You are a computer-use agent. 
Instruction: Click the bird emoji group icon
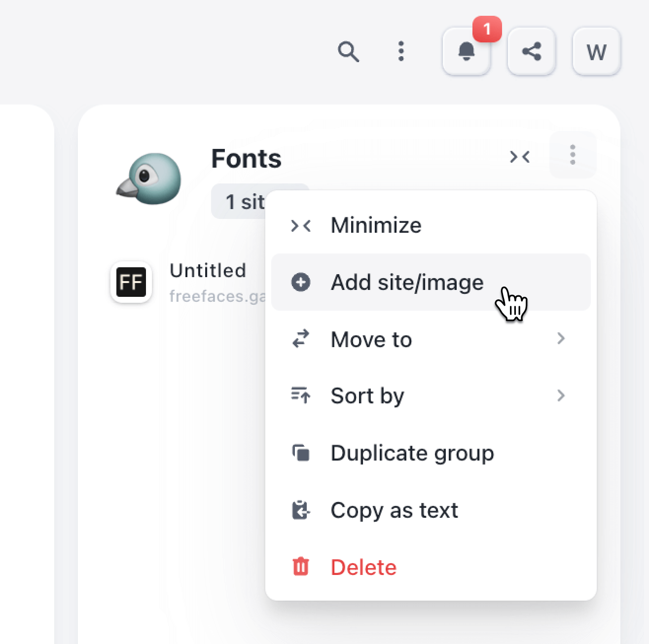(149, 179)
